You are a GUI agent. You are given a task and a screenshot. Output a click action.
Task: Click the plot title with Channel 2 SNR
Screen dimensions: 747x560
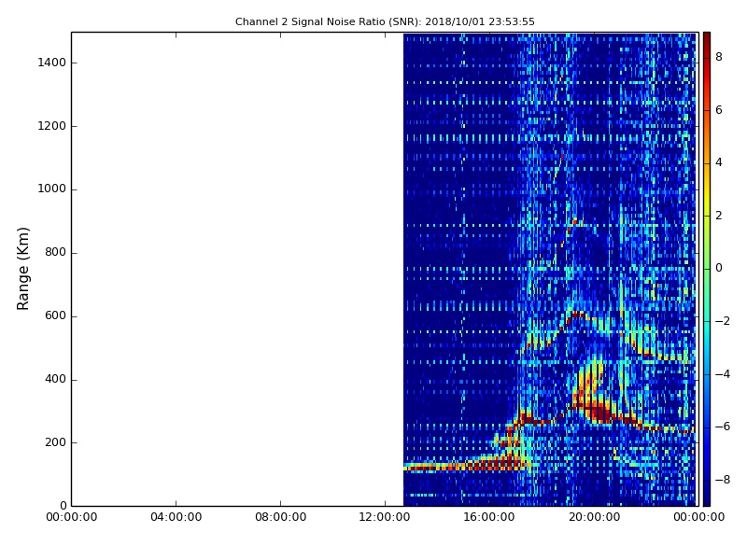point(385,21)
